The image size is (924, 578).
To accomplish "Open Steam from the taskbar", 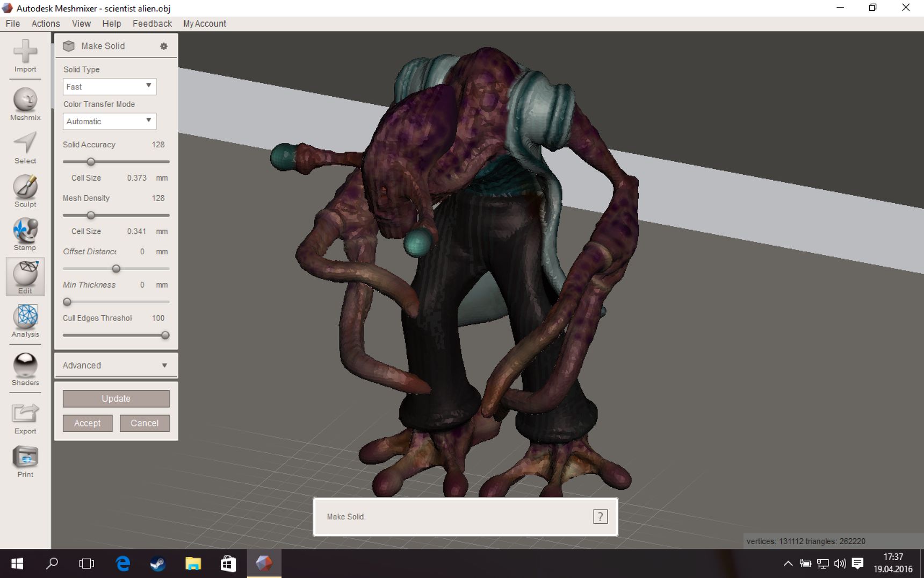I will point(158,563).
